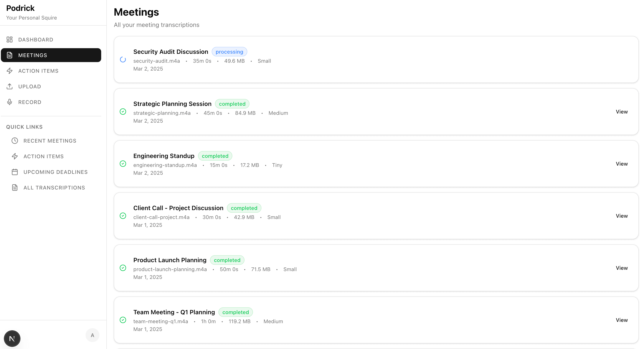Viewport: 644px width, 349px height.
Task: Click the processing status badge
Action: (229, 52)
